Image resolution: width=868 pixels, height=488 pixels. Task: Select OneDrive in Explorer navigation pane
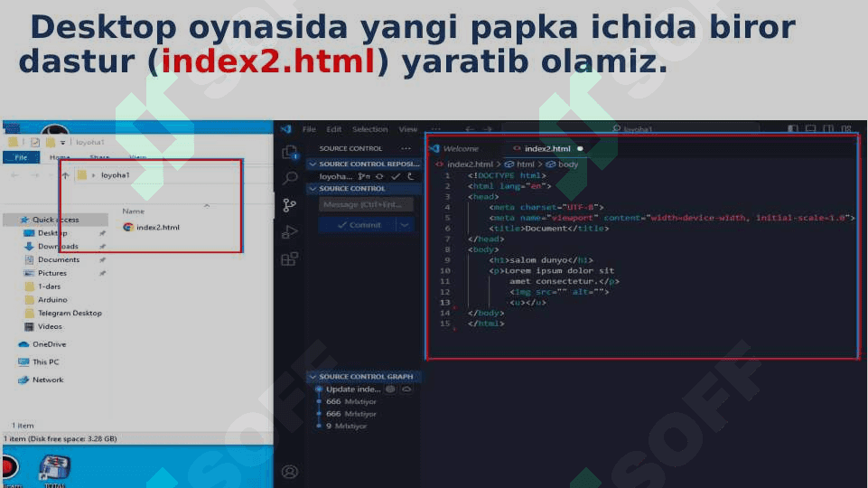coord(49,344)
